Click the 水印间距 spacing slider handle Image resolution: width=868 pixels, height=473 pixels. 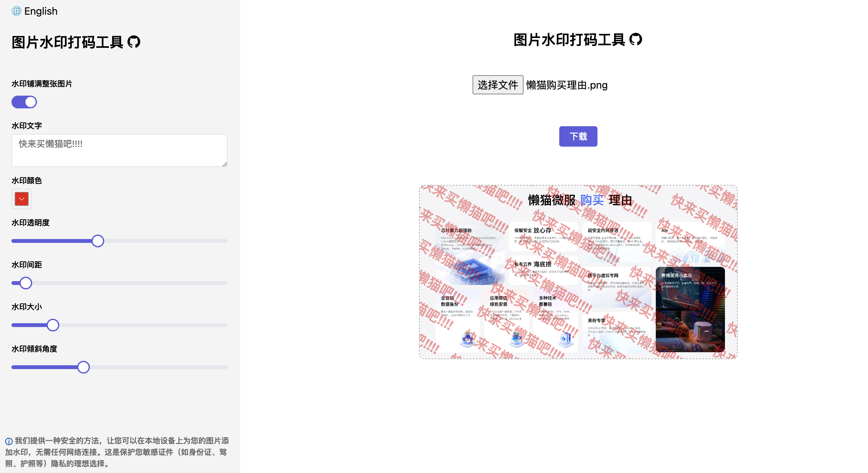(26, 283)
